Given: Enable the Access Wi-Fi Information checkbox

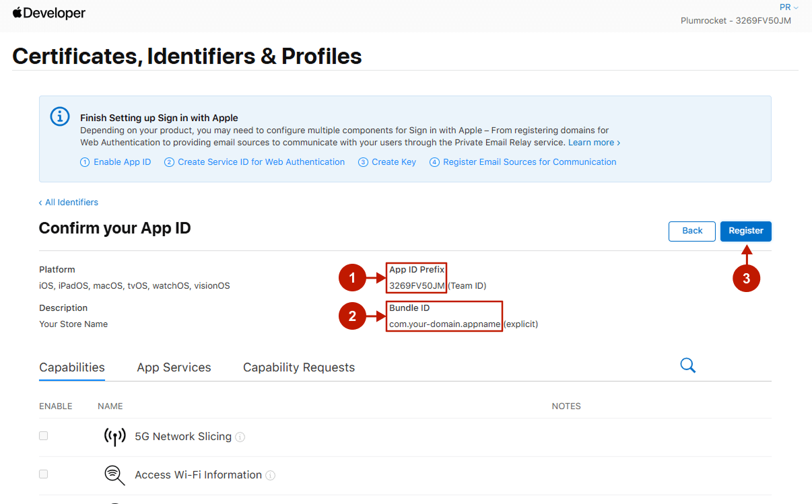Looking at the screenshot, I should 44,474.
